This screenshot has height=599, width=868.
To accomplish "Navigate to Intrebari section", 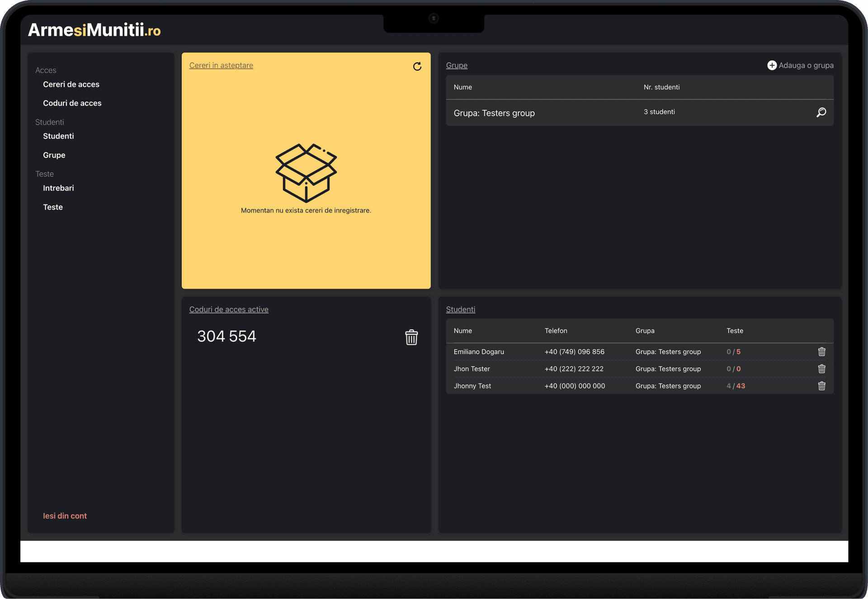I will pyautogui.click(x=58, y=188).
